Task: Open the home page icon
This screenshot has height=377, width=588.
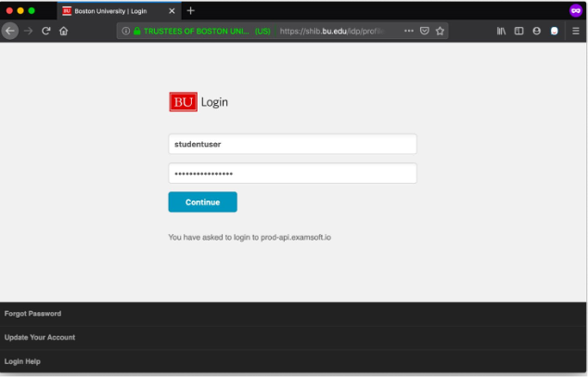Action: click(x=64, y=31)
